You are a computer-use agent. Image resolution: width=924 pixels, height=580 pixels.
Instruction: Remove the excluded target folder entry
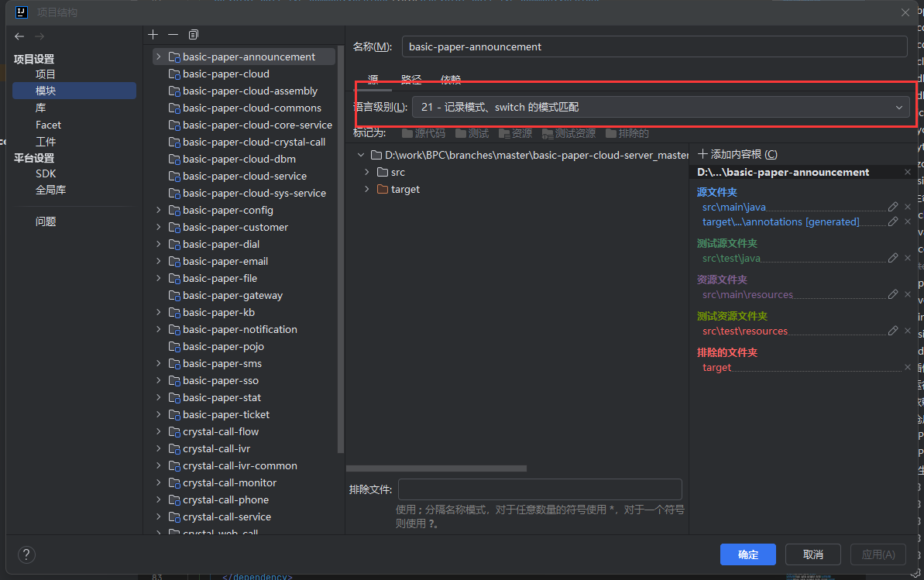click(x=908, y=367)
